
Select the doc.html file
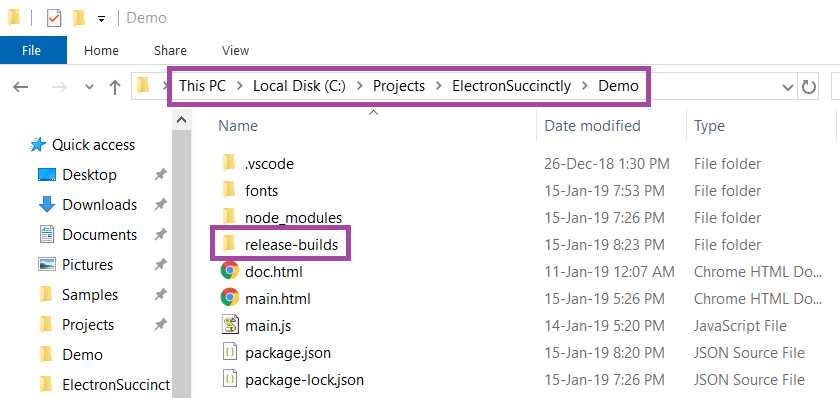tap(274, 272)
